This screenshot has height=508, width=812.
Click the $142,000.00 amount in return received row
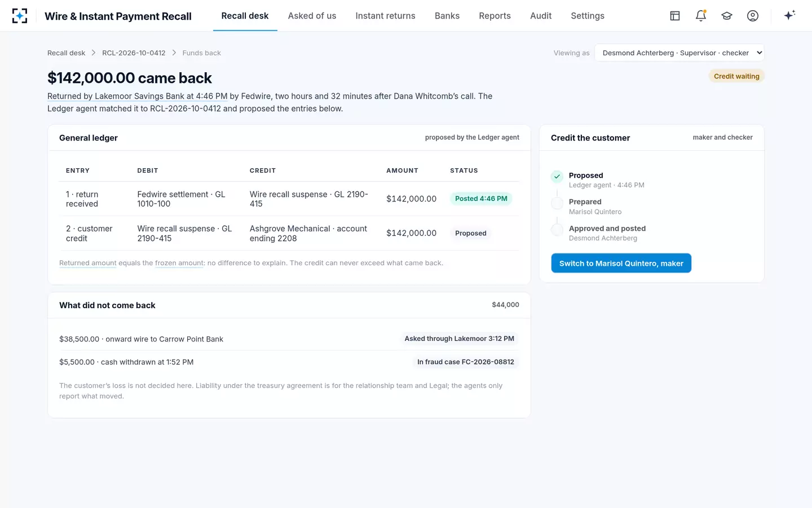(x=411, y=199)
